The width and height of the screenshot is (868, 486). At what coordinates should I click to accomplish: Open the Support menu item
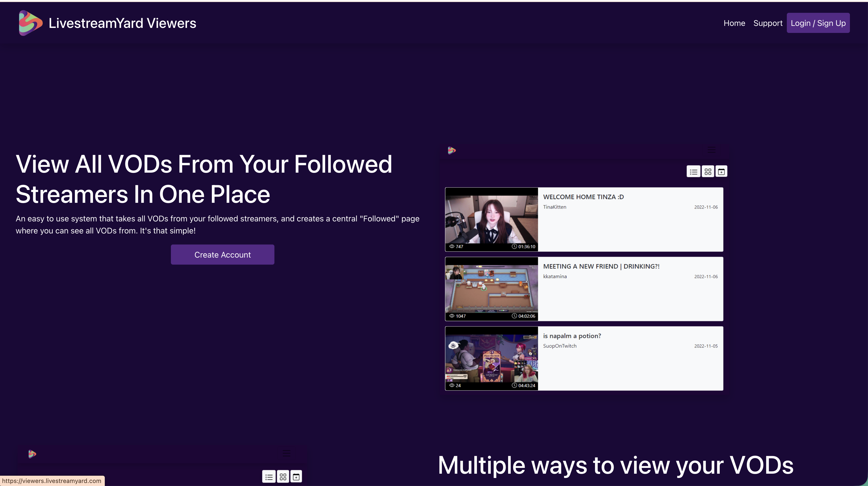click(x=768, y=23)
